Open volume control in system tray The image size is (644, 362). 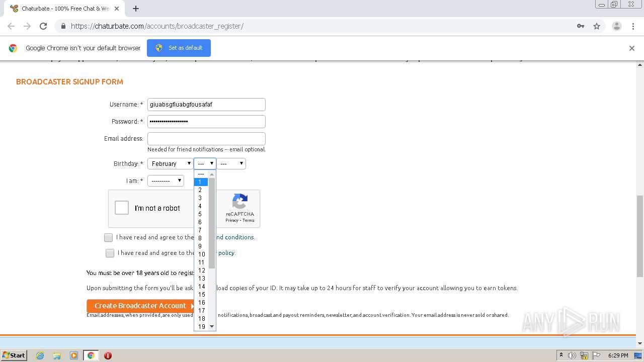[572, 355]
